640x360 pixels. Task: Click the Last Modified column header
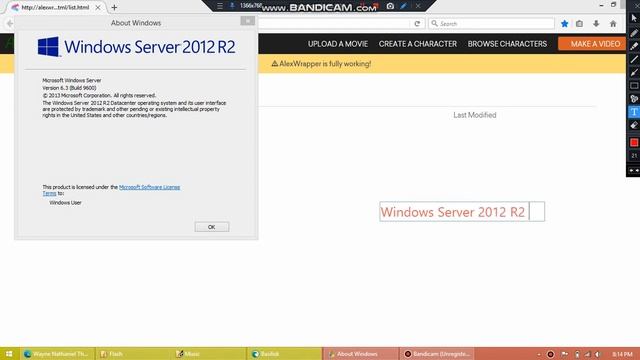[475, 115]
